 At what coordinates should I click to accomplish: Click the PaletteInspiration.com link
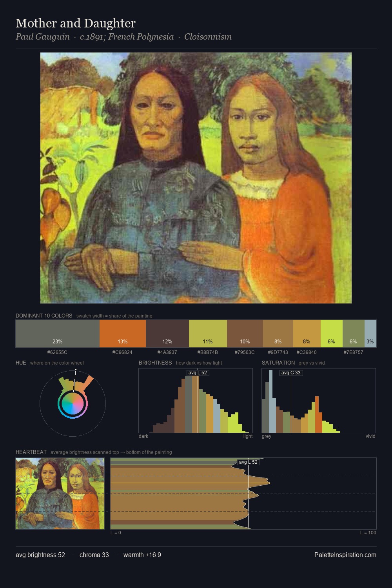(x=345, y=555)
